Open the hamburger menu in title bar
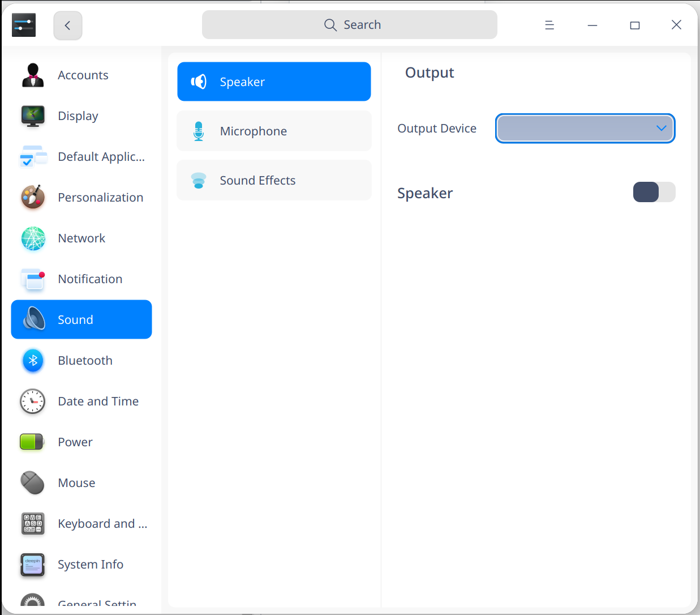The height and width of the screenshot is (615, 700). pos(549,24)
